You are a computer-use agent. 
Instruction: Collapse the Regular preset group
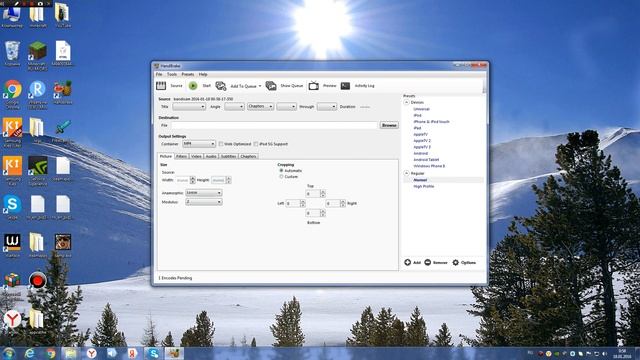coord(407,173)
